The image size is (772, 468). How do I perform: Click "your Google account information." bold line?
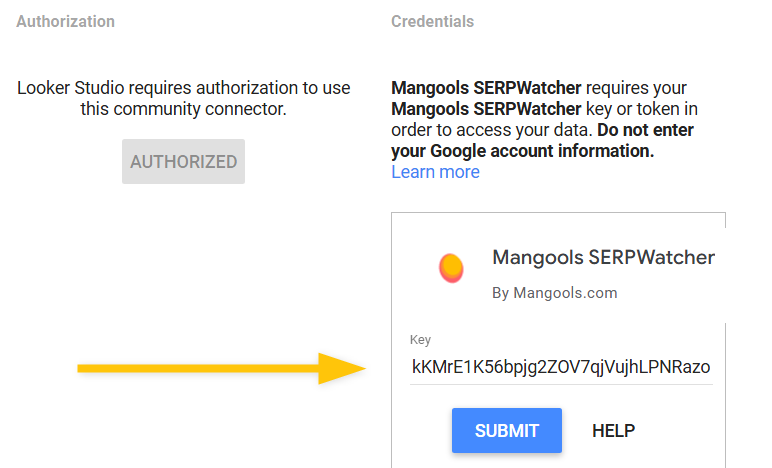(522, 151)
